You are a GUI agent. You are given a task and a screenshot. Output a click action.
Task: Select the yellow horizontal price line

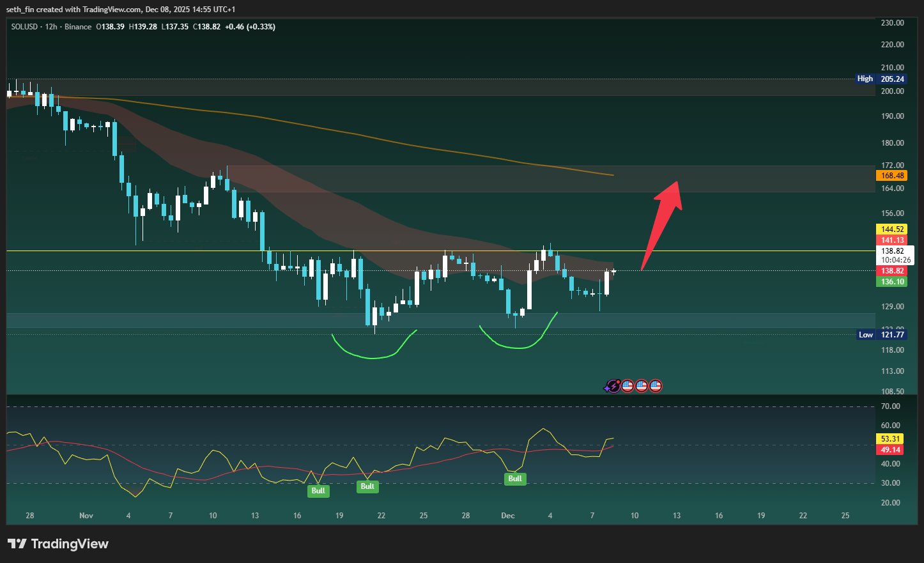440,251
